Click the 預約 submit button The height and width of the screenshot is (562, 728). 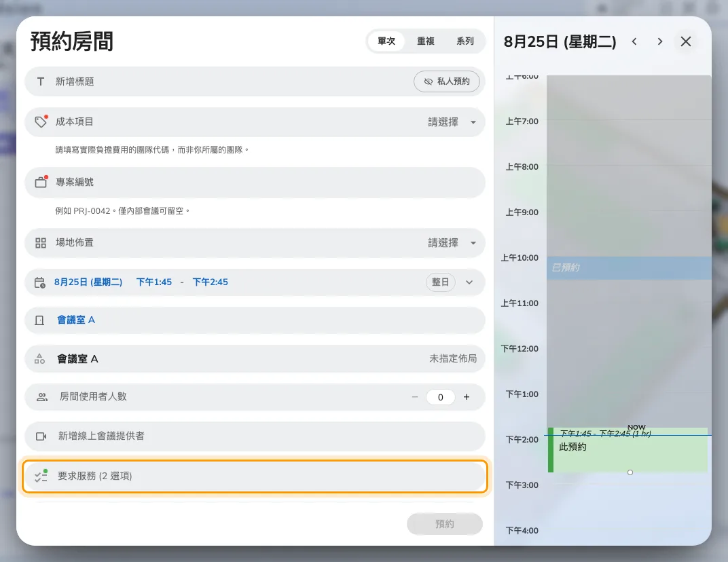coord(444,524)
